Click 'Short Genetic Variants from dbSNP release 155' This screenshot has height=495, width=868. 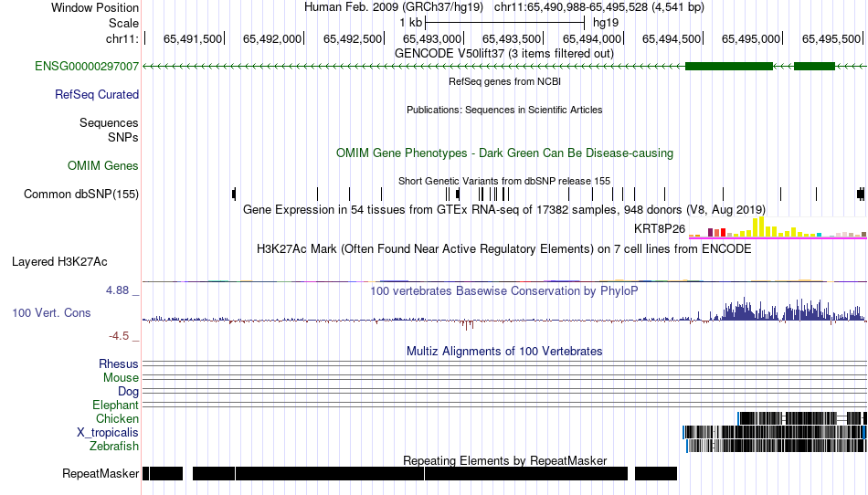(x=504, y=181)
